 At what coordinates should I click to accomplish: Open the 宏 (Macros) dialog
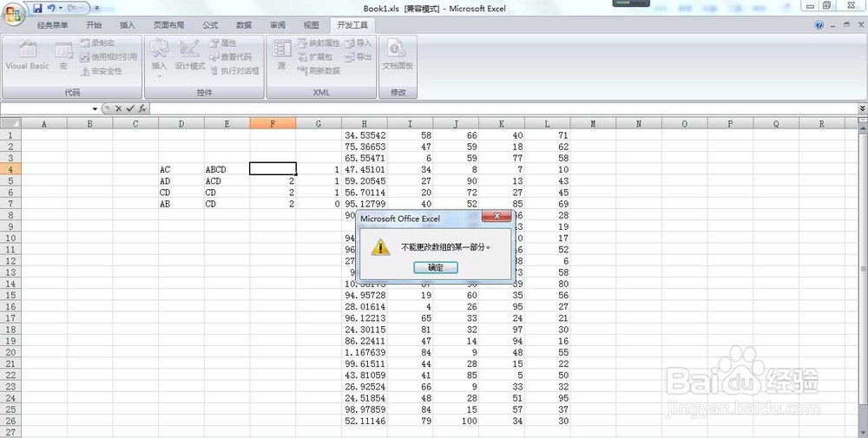pos(63,56)
